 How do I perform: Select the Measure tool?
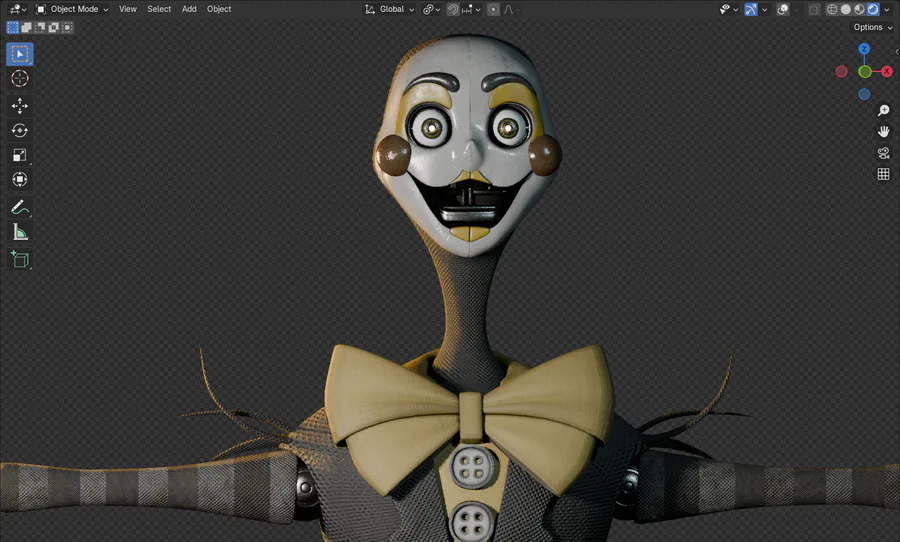(20, 232)
